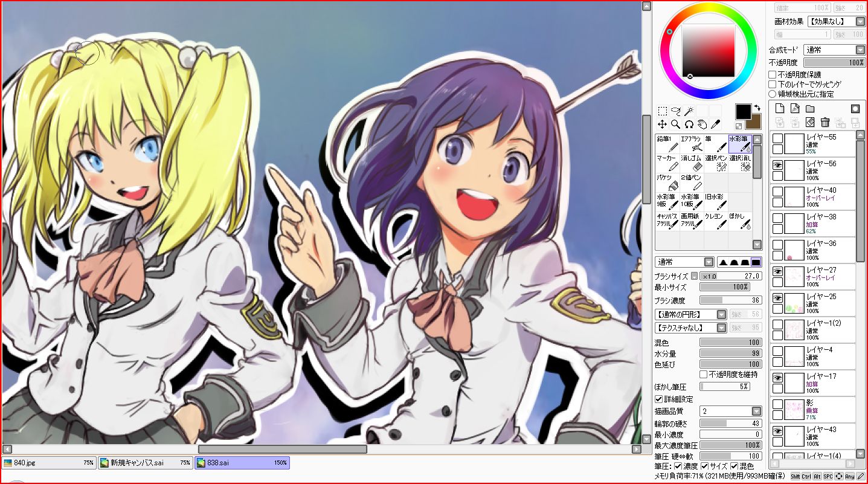Toggle pressure サイズ size checkbox
Image resolution: width=868 pixels, height=484 pixels.
click(704, 466)
